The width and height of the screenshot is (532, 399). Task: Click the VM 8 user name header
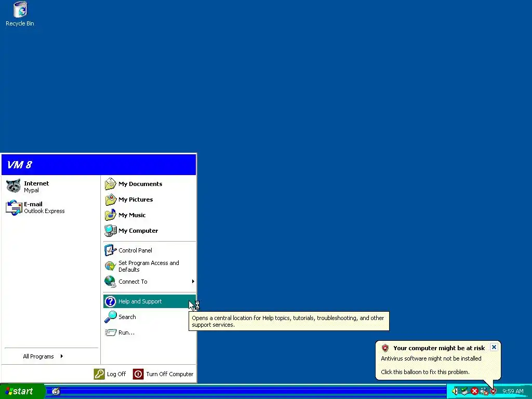tap(19, 165)
